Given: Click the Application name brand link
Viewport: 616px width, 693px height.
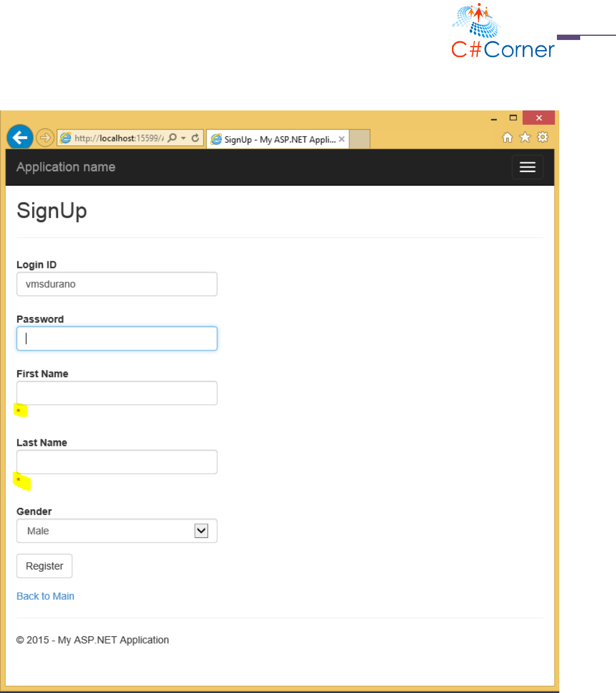Looking at the screenshot, I should (66, 167).
